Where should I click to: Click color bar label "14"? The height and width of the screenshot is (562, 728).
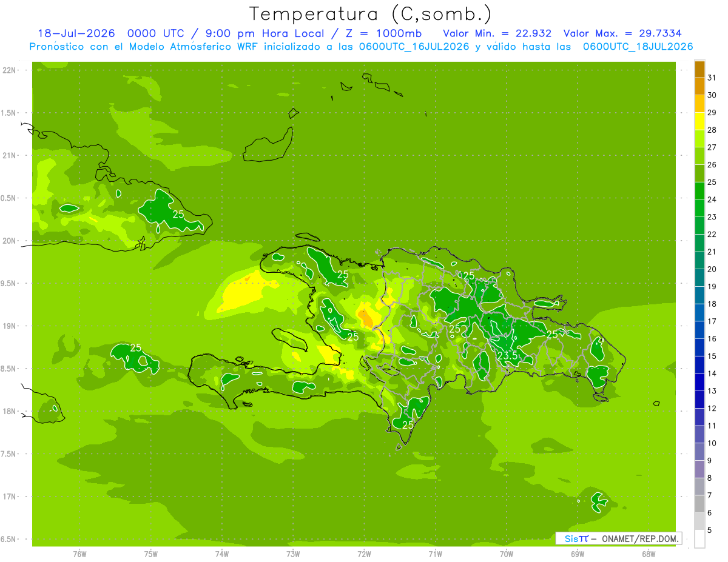(712, 374)
